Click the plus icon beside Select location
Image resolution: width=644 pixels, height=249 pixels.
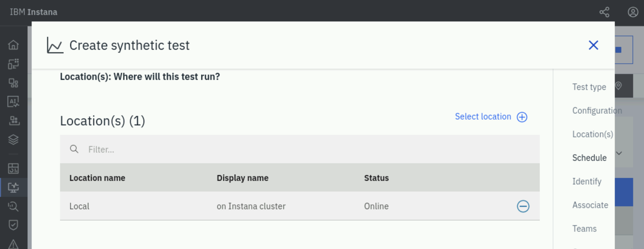pos(522,117)
